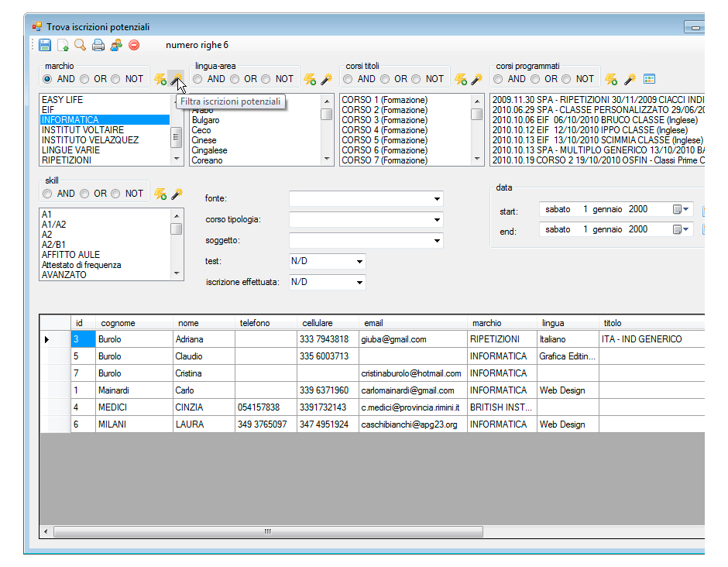Viewport: 728px width, 567px height.
Task: Select the NOT radio button under corsi titoli
Action: 416,80
